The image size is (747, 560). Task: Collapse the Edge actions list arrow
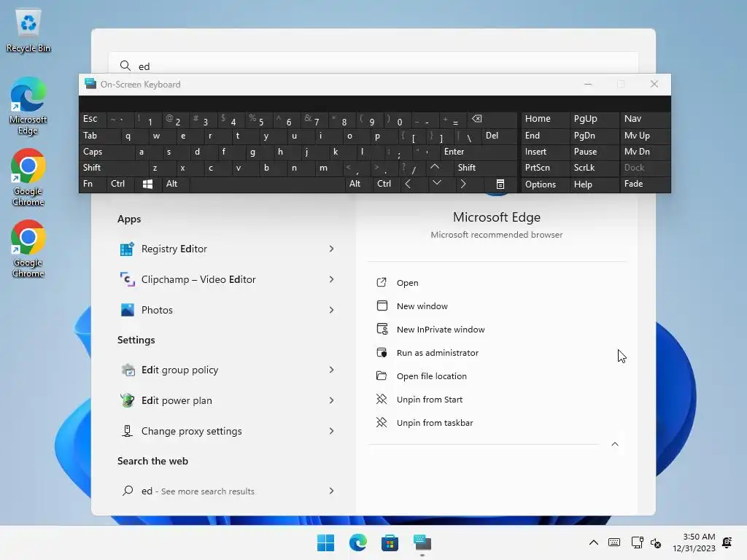(x=615, y=444)
